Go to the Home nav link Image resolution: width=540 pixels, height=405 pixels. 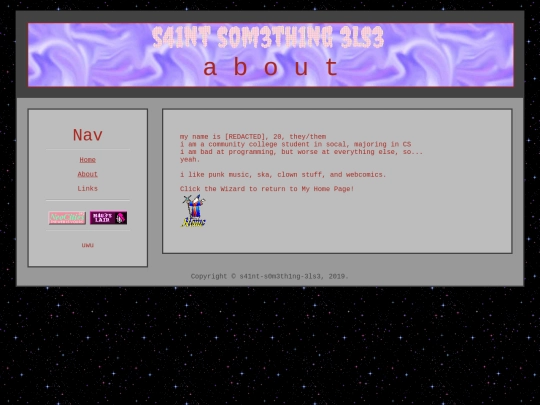tap(87, 160)
